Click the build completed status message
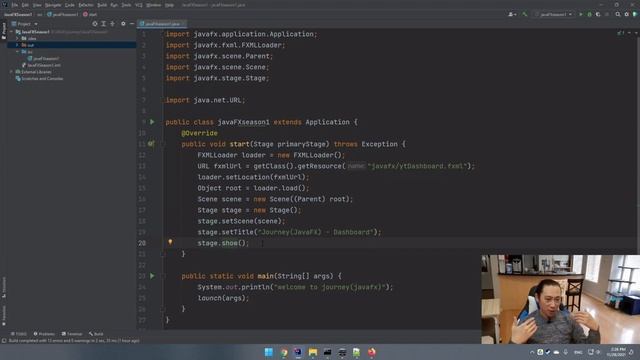This screenshot has width=640, height=360. [74, 340]
